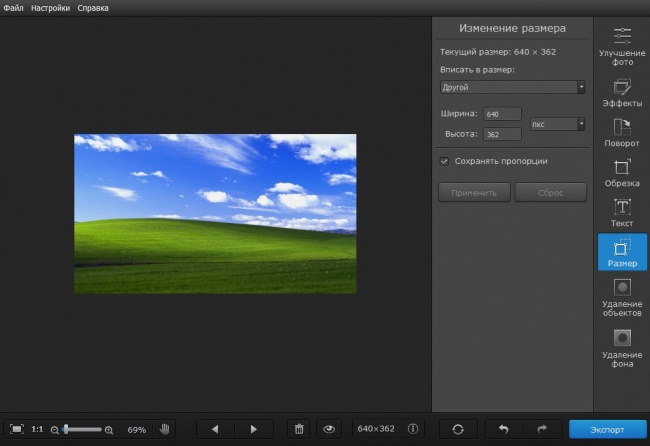Open the Файл menu

[14, 8]
